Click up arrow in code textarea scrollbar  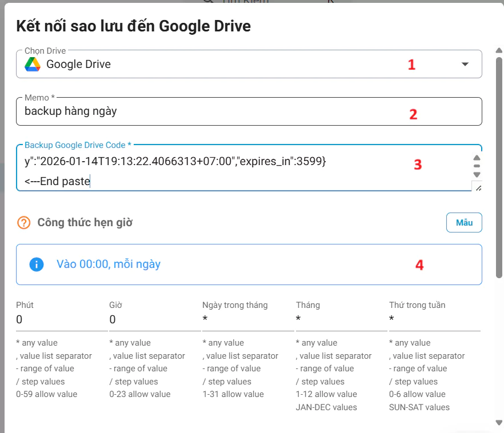(477, 158)
